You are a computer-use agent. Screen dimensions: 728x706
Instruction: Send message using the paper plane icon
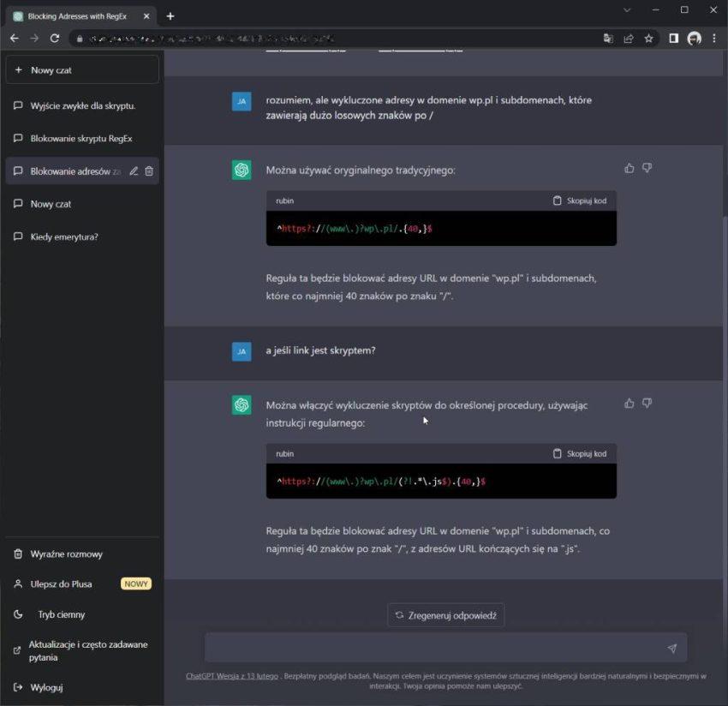click(x=672, y=648)
